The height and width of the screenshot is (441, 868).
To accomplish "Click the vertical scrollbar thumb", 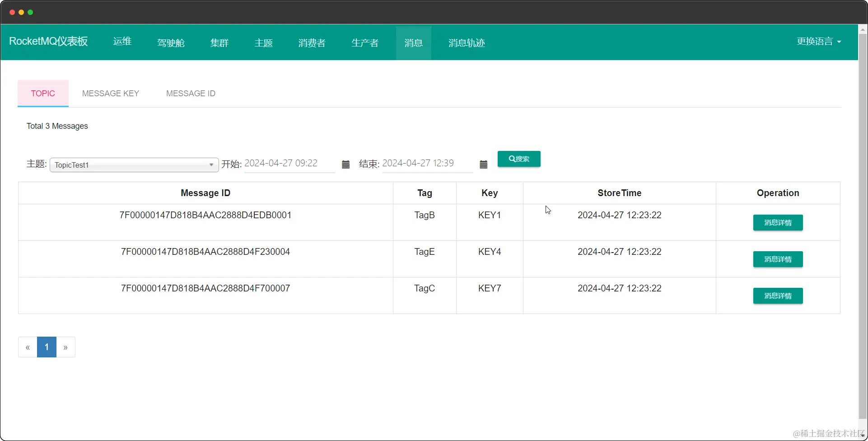I will click(863, 226).
